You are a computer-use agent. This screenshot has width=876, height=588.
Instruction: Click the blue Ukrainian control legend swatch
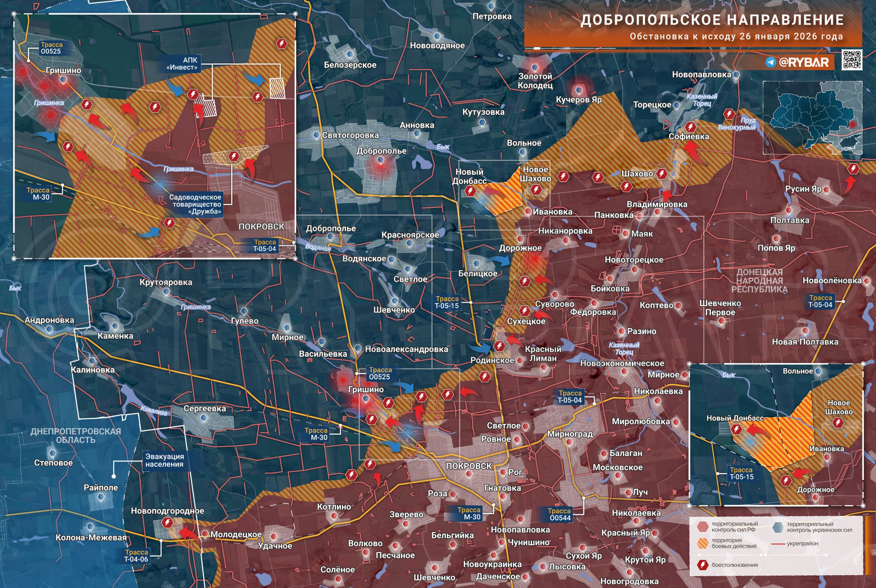(778, 527)
